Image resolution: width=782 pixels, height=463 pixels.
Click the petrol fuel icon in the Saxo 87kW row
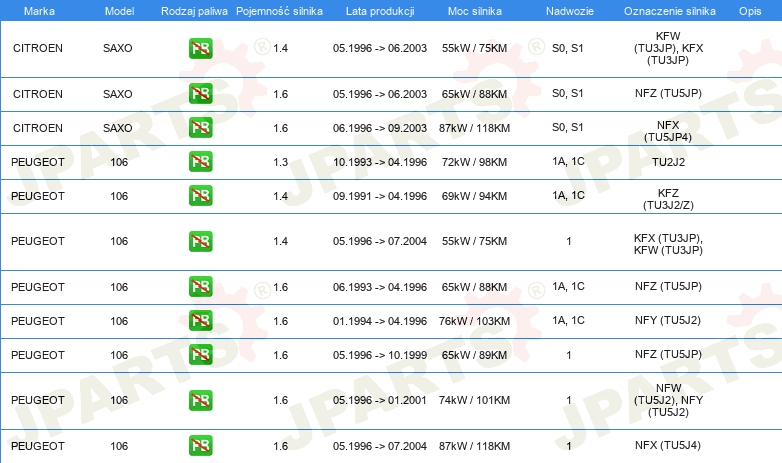click(200, 127)
